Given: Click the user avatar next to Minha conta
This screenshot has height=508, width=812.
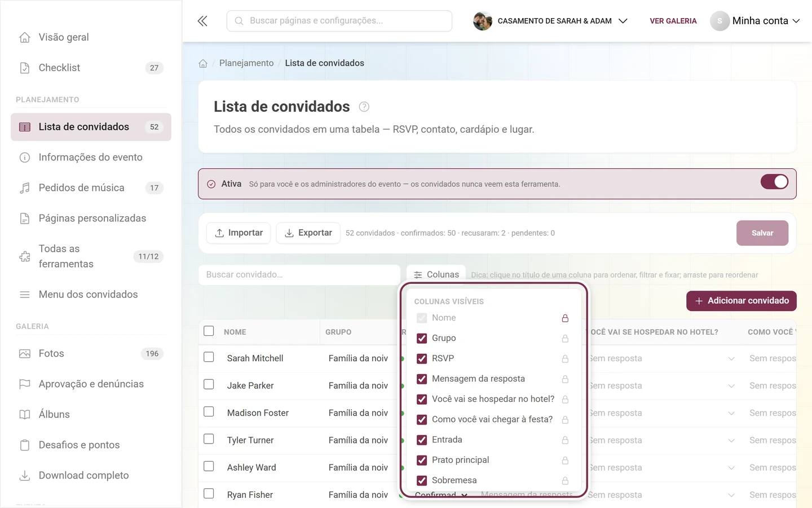Looking at the screenshot, I should 720,21.
